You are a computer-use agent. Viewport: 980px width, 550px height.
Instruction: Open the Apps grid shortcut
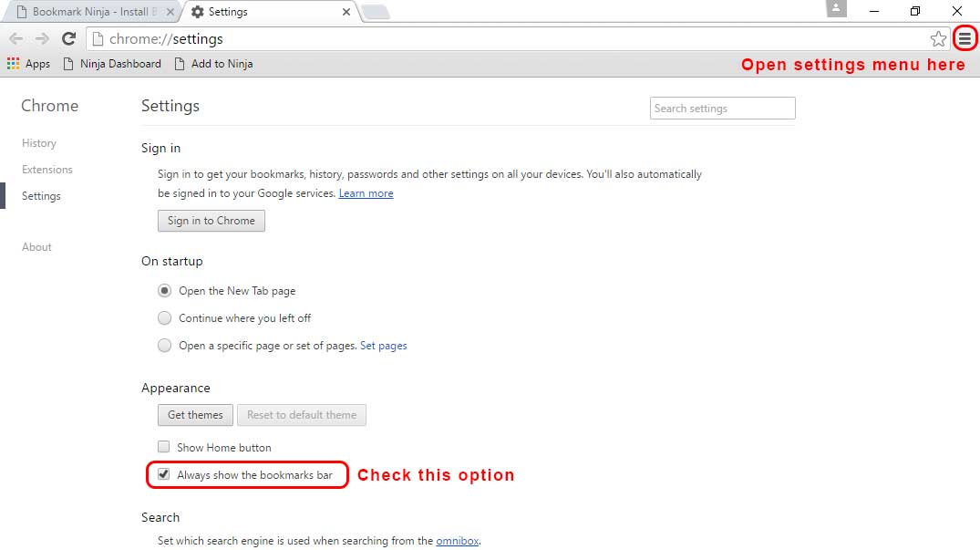28,64
